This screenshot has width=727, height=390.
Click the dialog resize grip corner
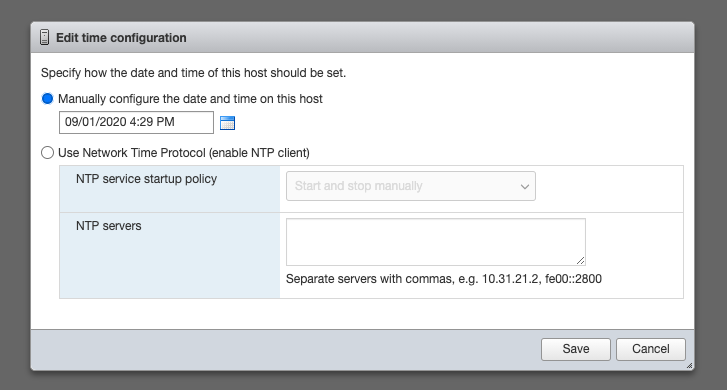[689, 365]
